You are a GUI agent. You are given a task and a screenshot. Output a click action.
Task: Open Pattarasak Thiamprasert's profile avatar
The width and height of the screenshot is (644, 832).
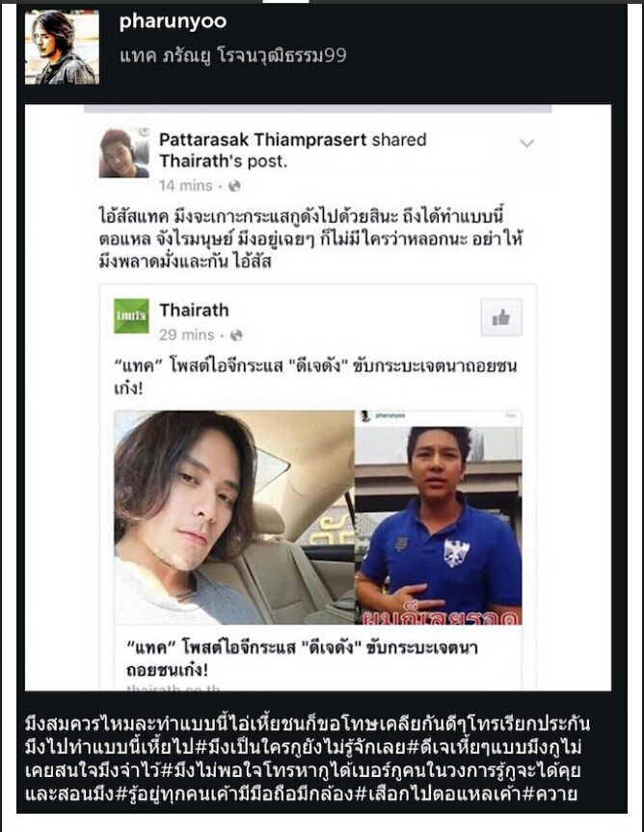(124, 153)
